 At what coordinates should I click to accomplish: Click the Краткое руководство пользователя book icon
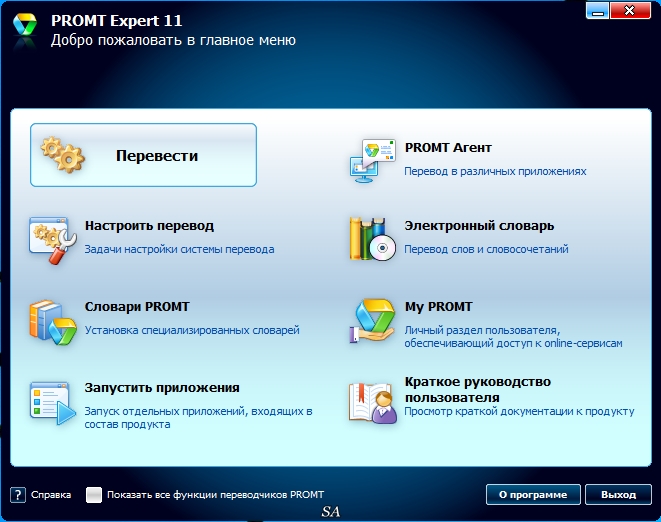coord(373,403)
